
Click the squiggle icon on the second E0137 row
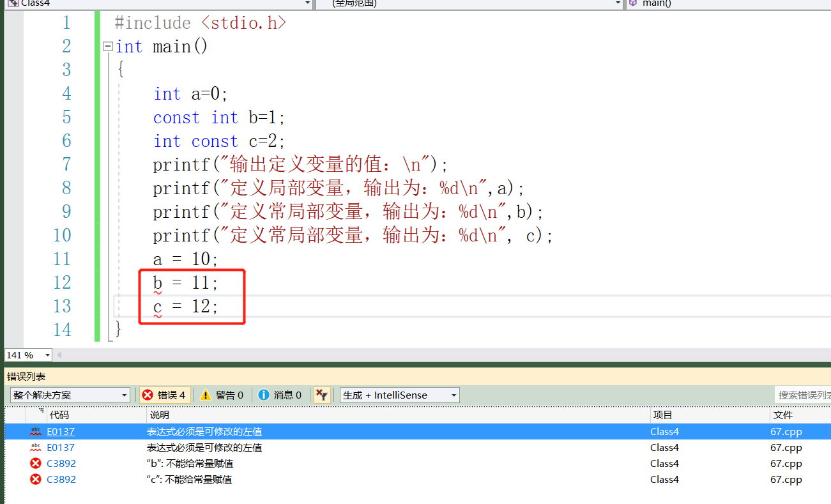click(36, 447)
